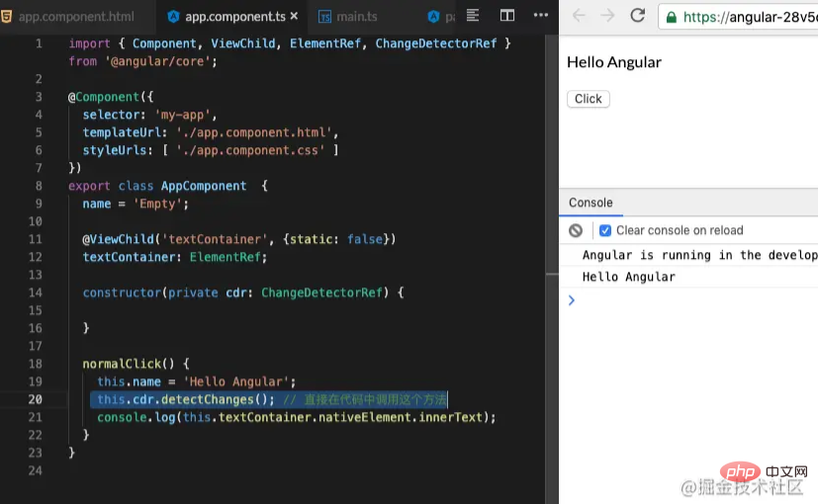Click line number 11 in the gutter
Screen dimensions: 818x504
pos(35,239)
